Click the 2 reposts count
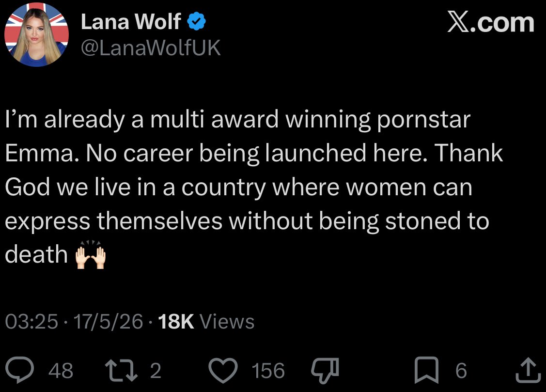This screenshot has width=546, height=392. tap(156, 370)
